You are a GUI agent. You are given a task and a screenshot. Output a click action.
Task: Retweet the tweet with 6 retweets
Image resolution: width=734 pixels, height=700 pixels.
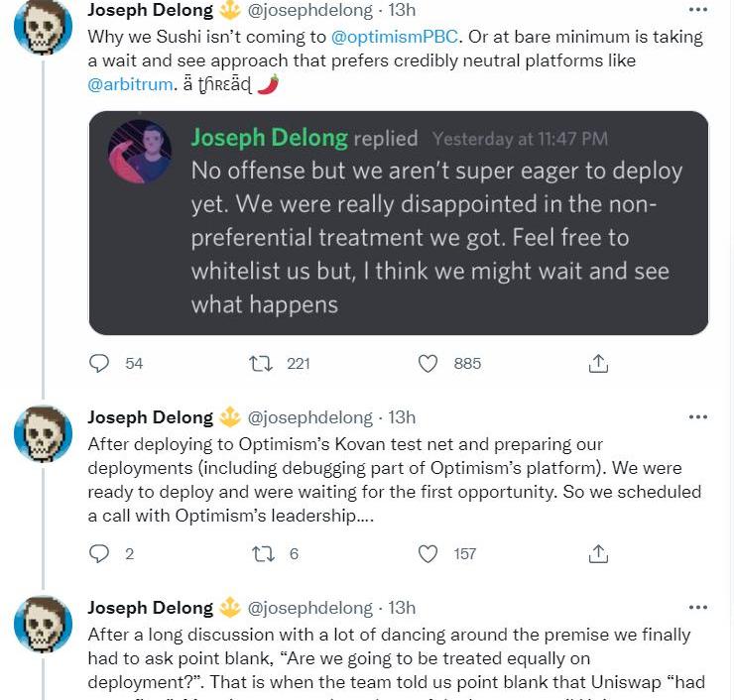pyautogui.click(x=263, y=554)
